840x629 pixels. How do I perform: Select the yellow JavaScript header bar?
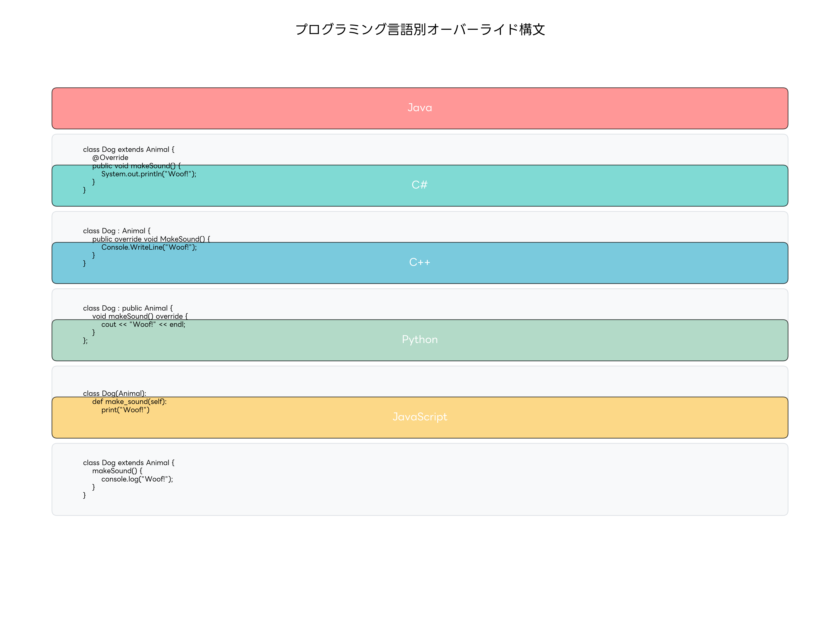point(420,417)
